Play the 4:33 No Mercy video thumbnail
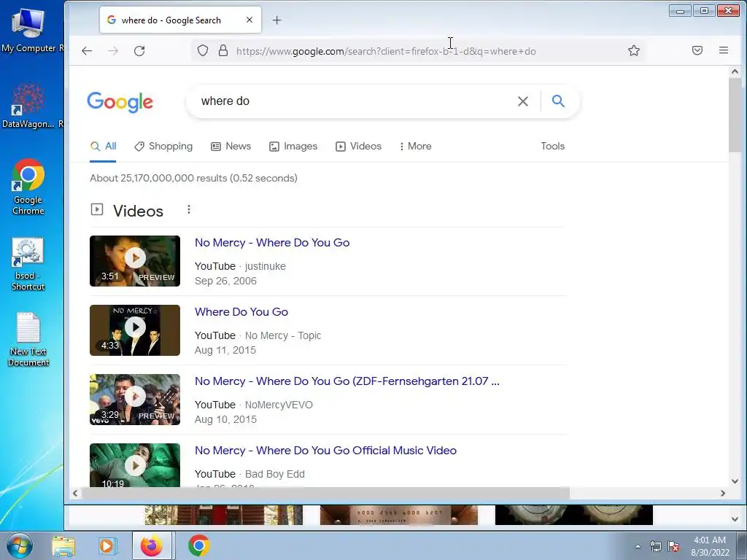The image size is (747, 560). 135,330
